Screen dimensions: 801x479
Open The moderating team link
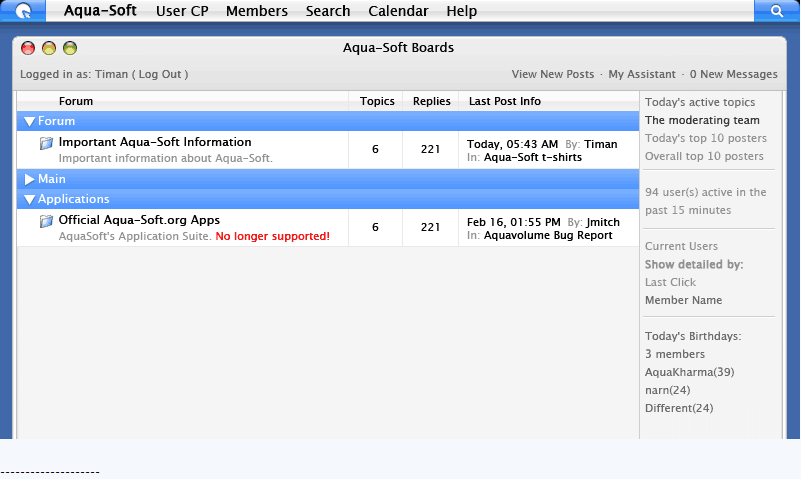702,120
